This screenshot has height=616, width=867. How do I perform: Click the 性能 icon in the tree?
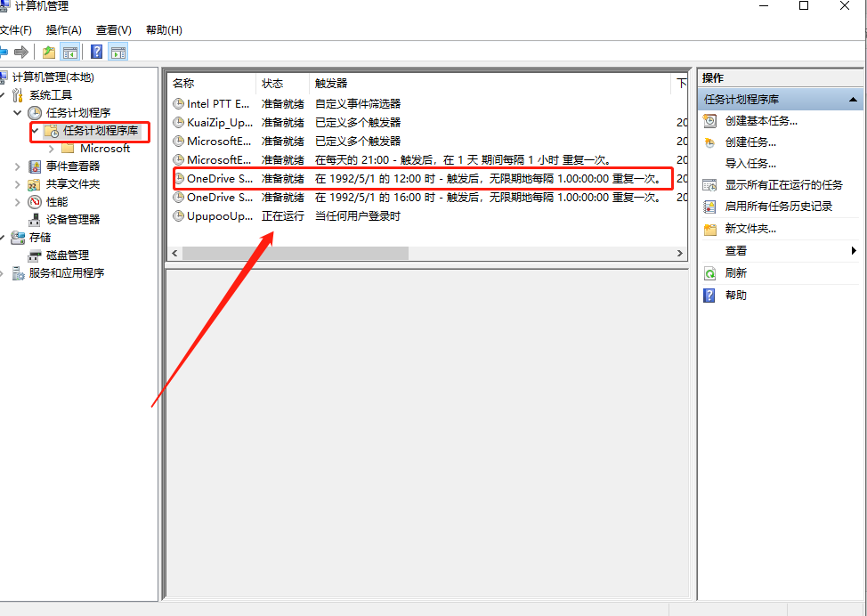[35, 202]
